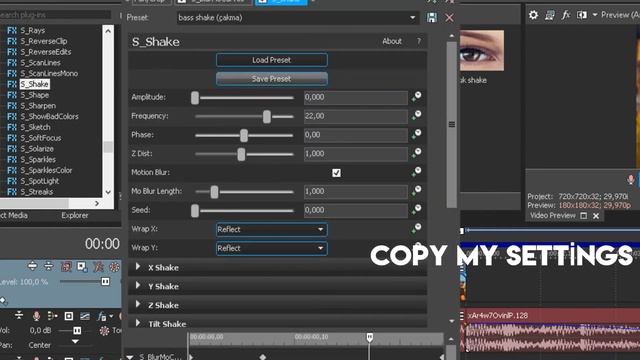This screenshot has height=360, width=640.
Task: Click the video track Level slider handle
Action: [105, 282]
